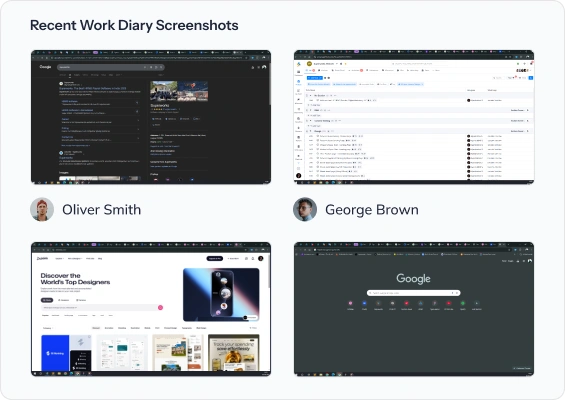Screen dimensions: 565x400
Task: Click the blue button in George Brown's task screenshot
Action: pyautogui.click(x=314, y=78)
